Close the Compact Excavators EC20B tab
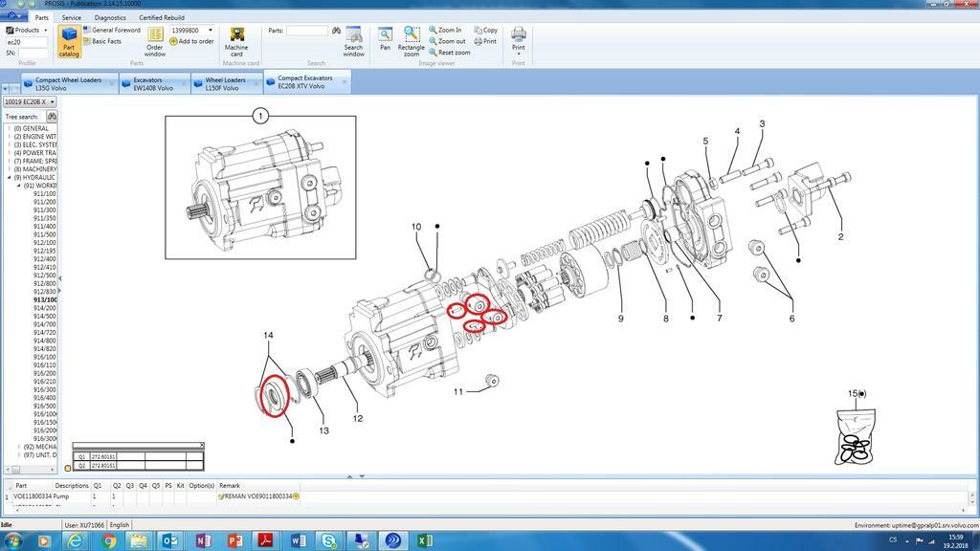 [x=345, y=82]
